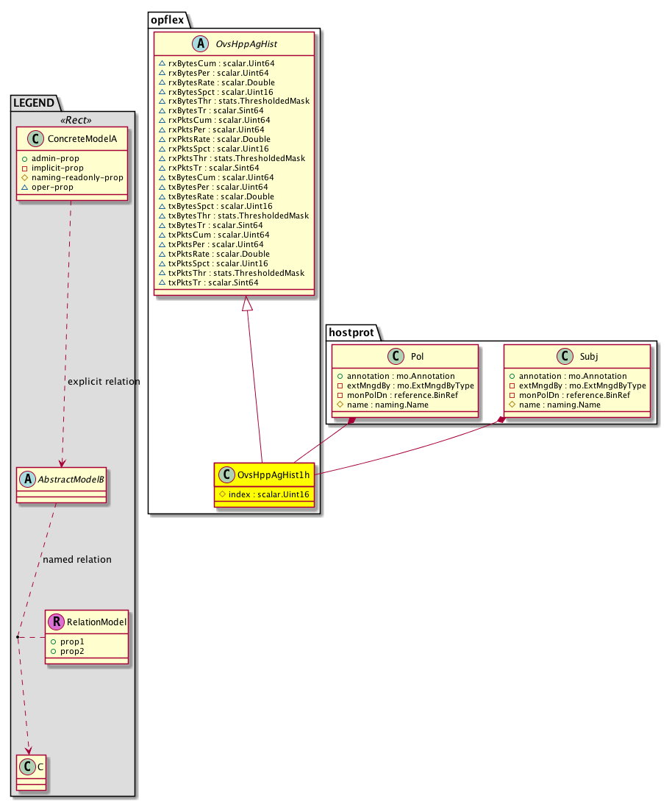
Task: Click the red square beside implicit-prop
Action: click(x=25, y=168)
